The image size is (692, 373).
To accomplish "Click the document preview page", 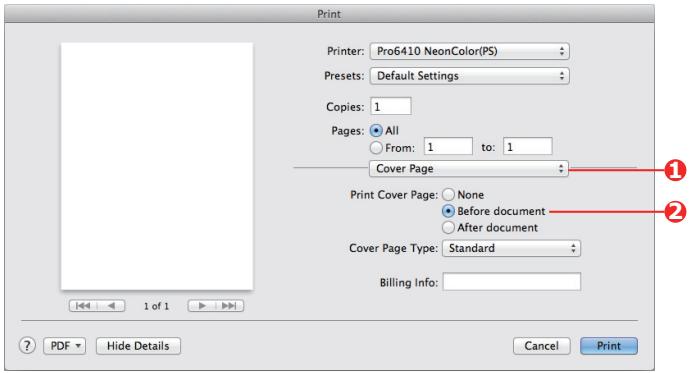I will tap(157, 166).
